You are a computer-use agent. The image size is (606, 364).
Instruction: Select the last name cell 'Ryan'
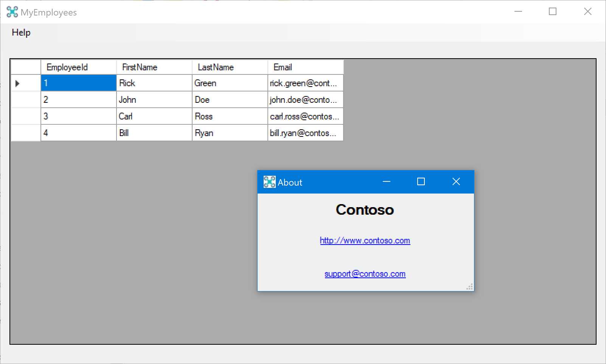pos(230,133)
